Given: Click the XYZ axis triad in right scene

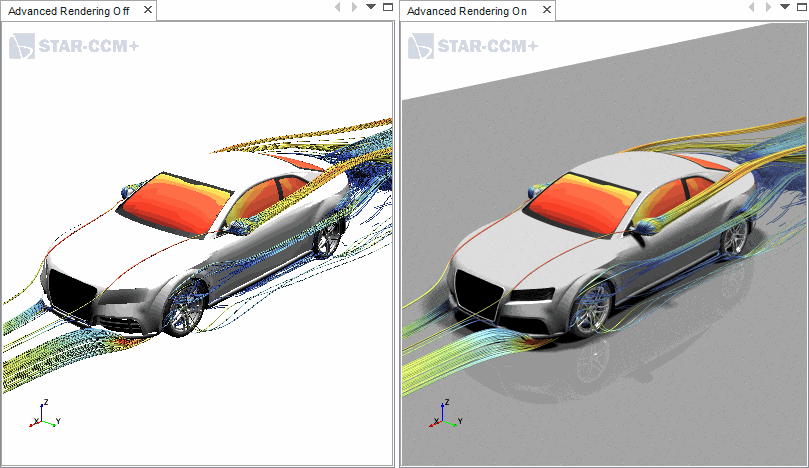Looking at the screenshot, I should [444, 415].
